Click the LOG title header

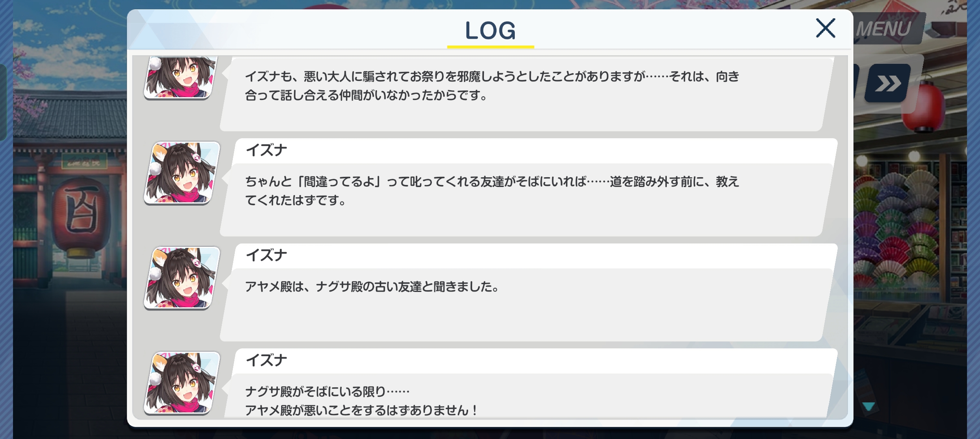click(x=490, y=31)
